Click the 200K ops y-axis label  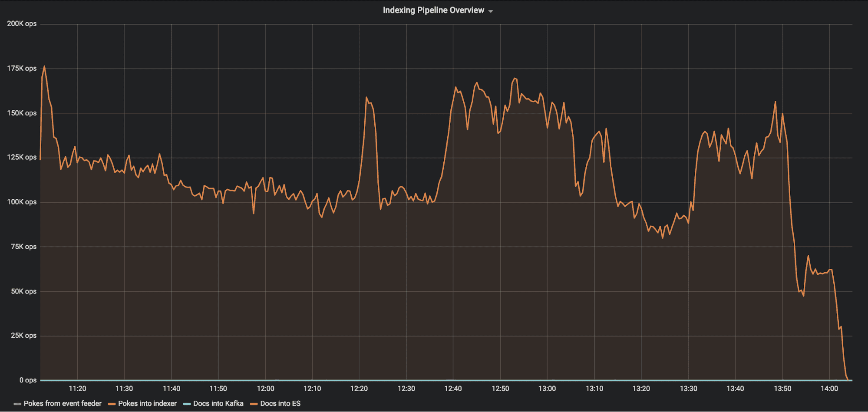tap(22, 23)
